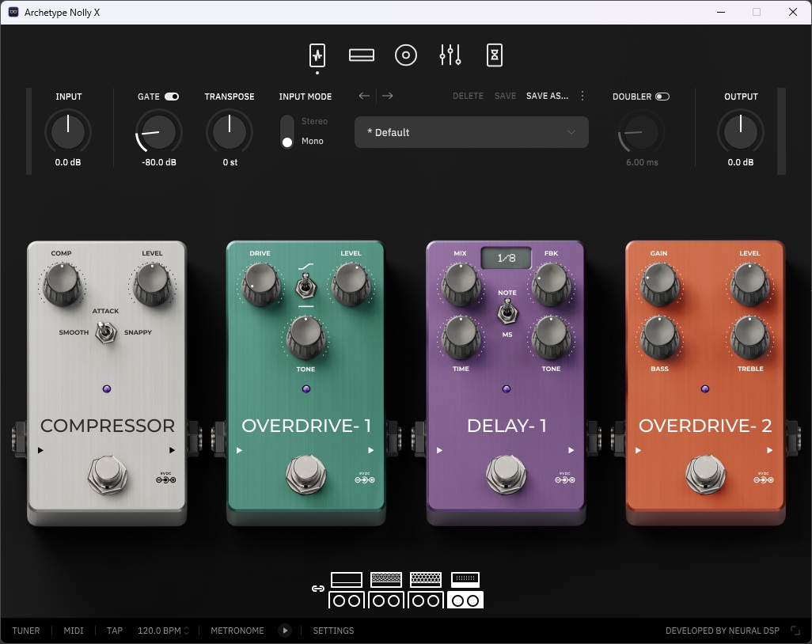Click the Save preset button
Viewport: 812px width, 644px height.
coord(506,96)
